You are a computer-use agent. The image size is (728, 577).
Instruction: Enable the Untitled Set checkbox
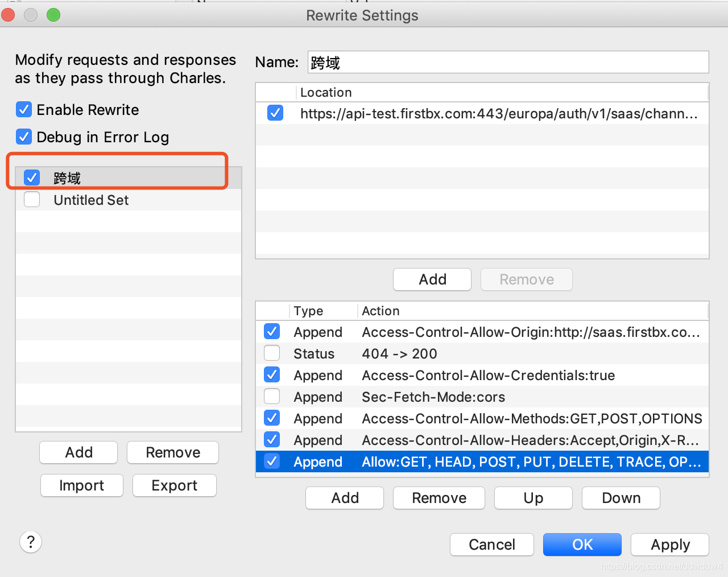point(32,199)
